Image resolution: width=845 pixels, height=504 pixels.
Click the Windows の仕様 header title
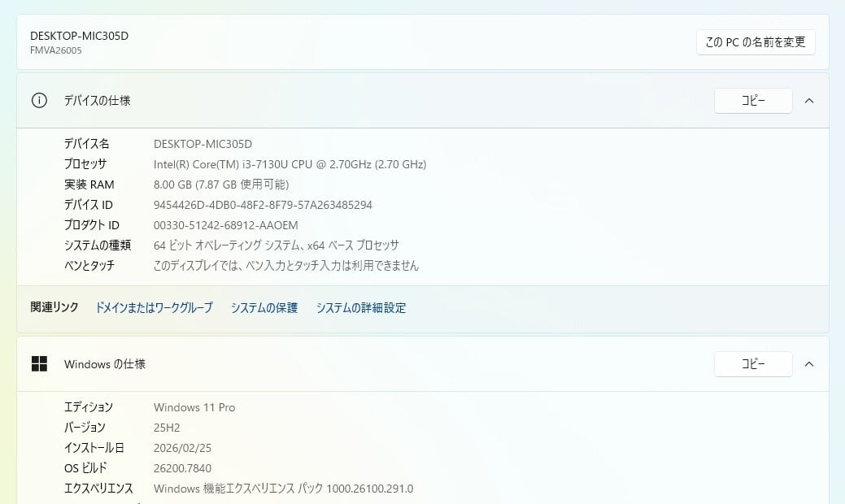click(x=105, y=364)
